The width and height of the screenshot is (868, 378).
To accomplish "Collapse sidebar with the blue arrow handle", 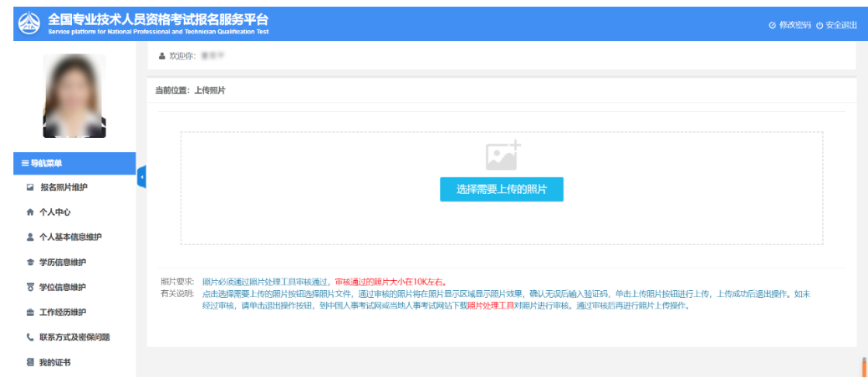I will pos(141,177).
